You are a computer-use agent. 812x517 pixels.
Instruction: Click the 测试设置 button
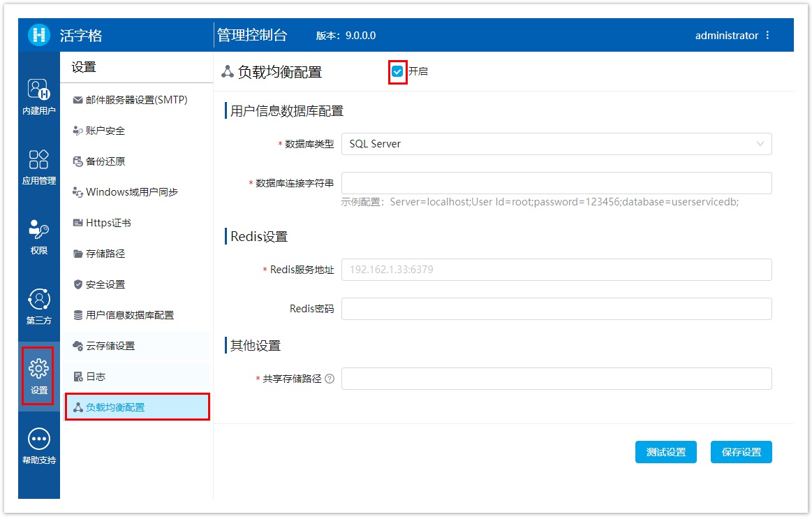[x=665, y=452]
